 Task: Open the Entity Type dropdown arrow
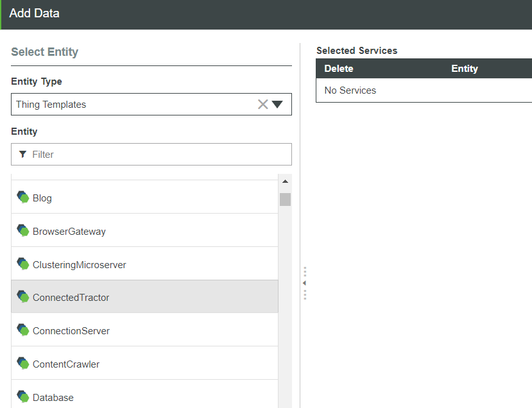click(277, 105)
